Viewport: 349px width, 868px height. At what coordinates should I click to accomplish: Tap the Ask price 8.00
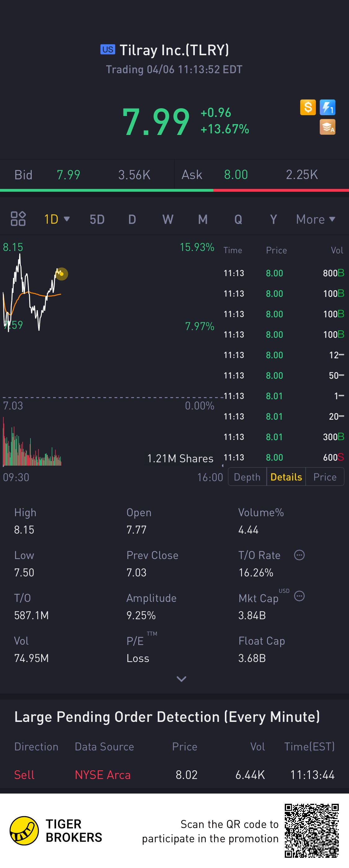pos(236,175)
